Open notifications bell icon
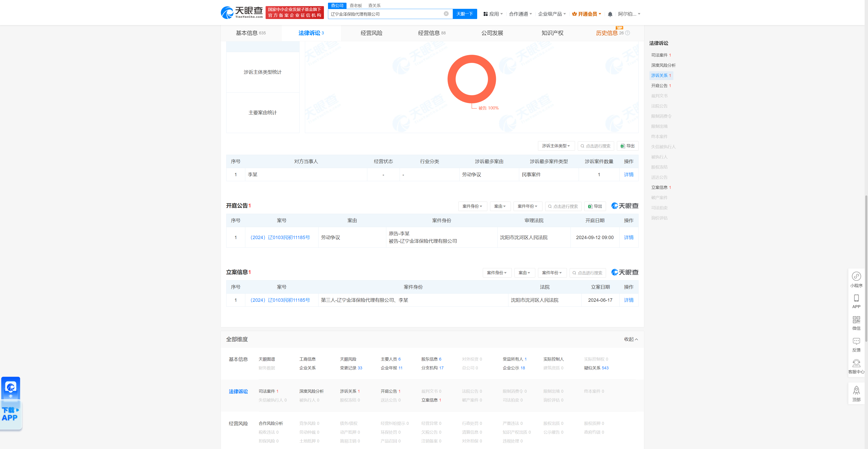 pos(610,14)
